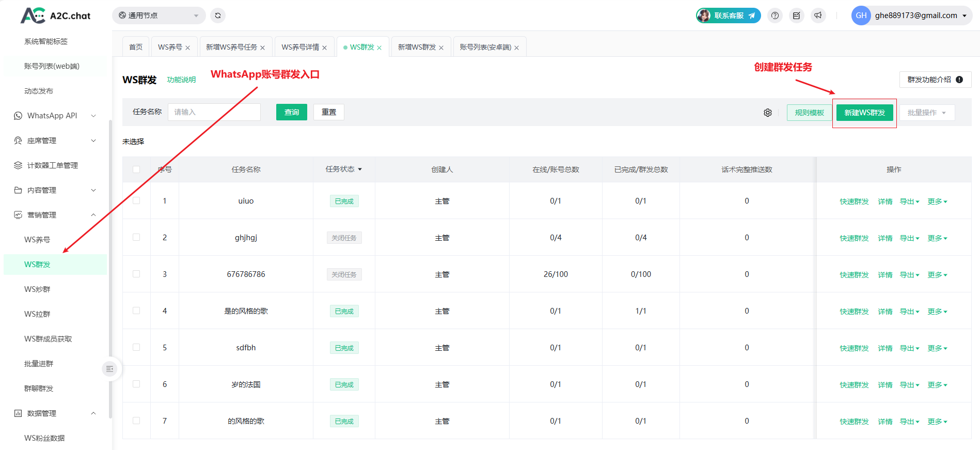This screenshot has width=980, height=450.
Task: Open 更多 menu for task sdfbh
Action: [x=937, y=348]
